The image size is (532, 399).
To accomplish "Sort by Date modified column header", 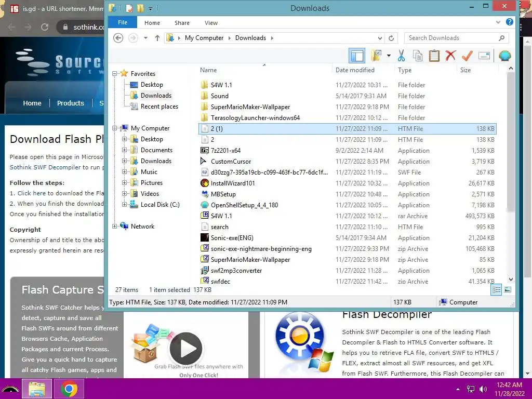I will (355, 70).
